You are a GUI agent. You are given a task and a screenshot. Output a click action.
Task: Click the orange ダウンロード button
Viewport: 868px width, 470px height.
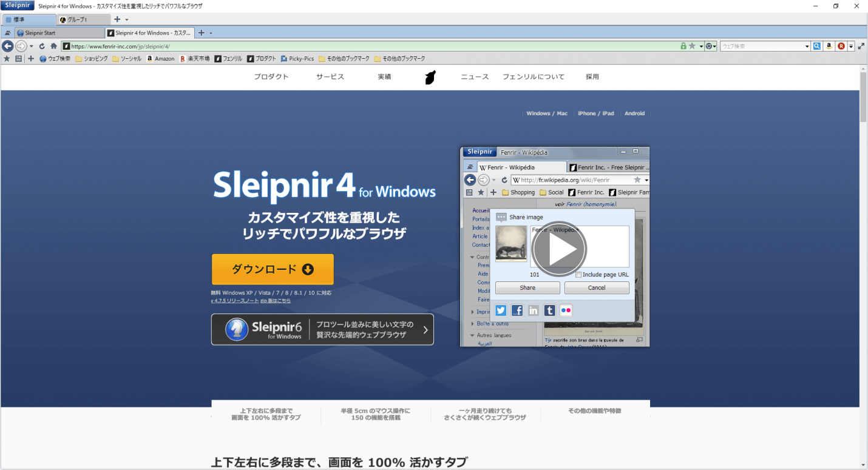pyautogui.click(x=273, y=269)
